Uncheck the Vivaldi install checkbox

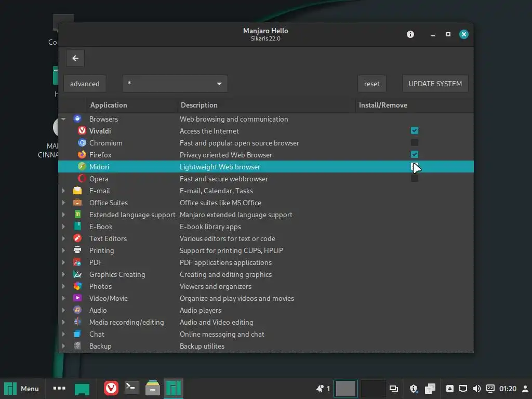414,130
